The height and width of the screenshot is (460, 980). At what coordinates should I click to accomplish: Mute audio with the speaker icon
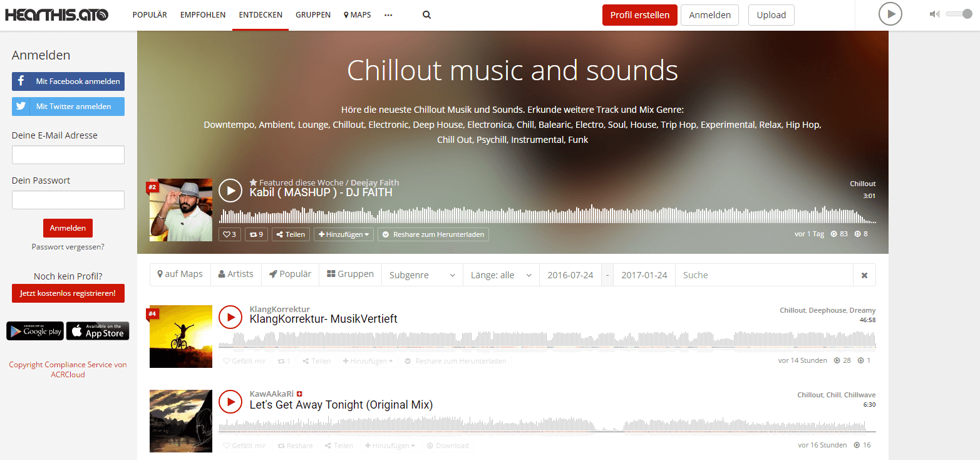[934, 14]
